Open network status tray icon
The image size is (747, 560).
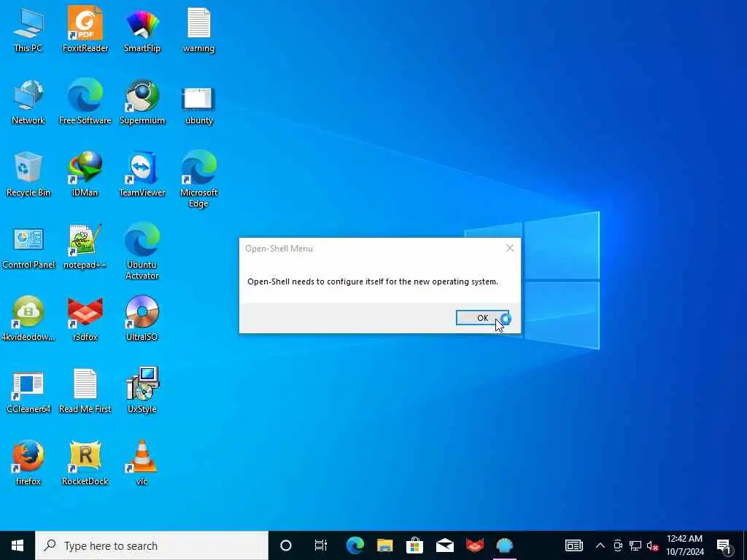[x=635, y=545]
